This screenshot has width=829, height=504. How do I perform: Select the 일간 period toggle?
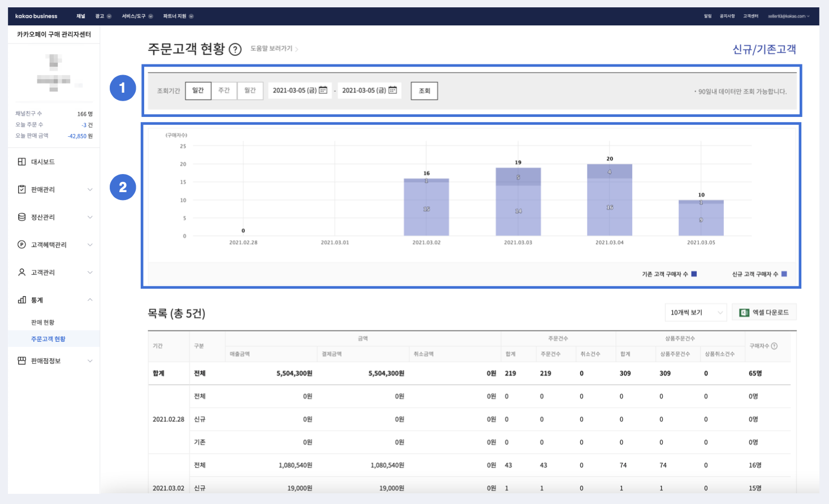pos(198,90)
